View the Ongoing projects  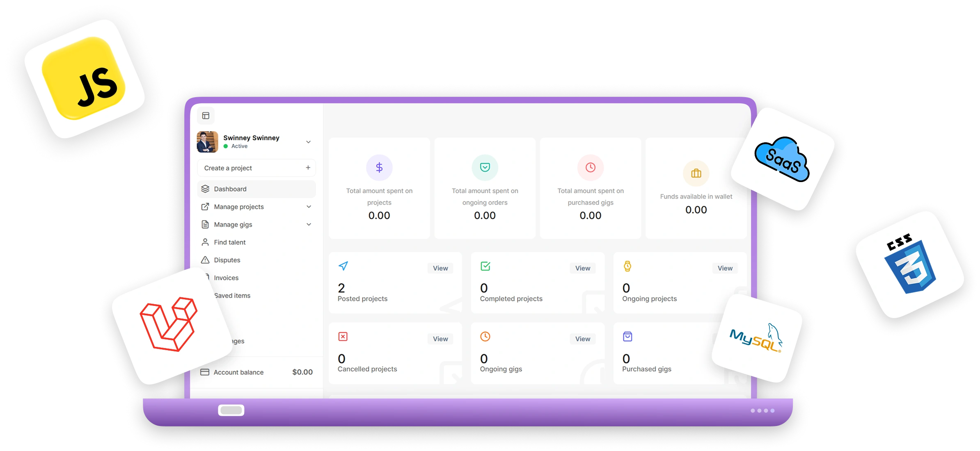pos(725,268)
